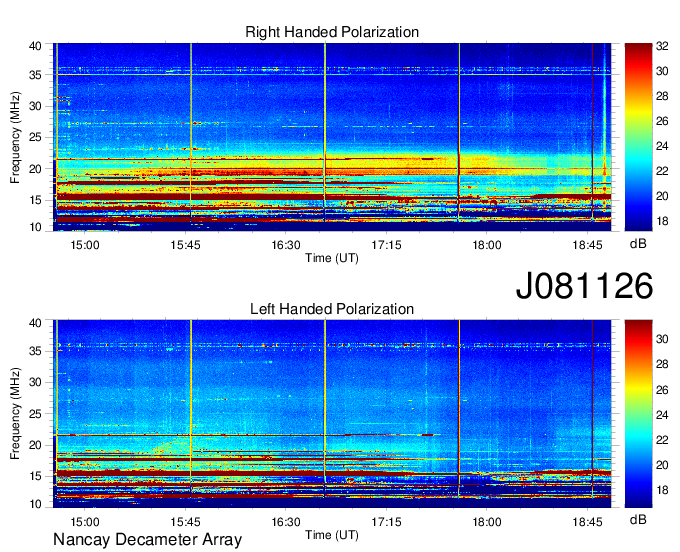Click the 20 MHz tick on the bottom plot

35,445
